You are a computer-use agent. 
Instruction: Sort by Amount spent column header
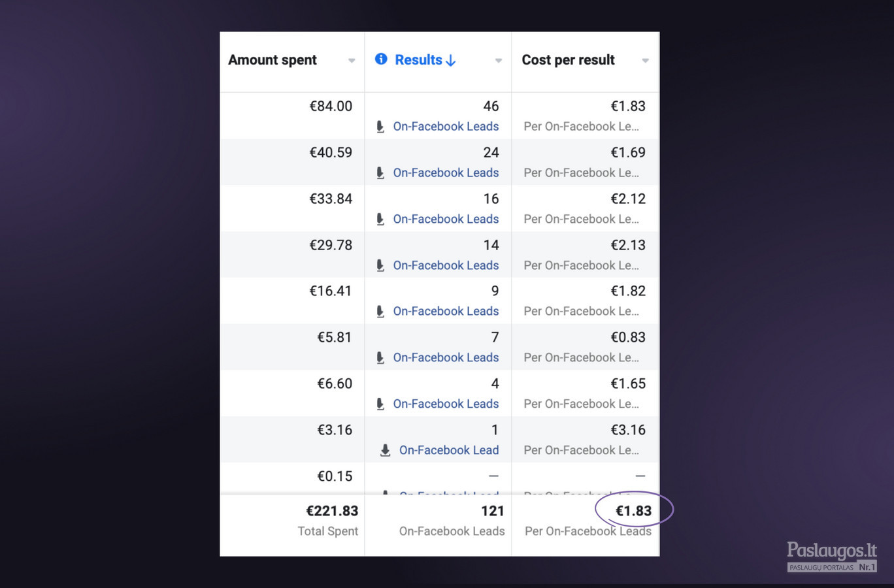click(x=273, y=60)
